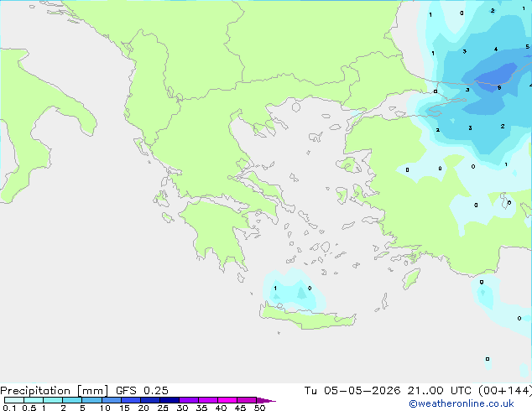The width and height of the screenshot is (532, 411).
Task: Click the '20' legend label
Action: (143, 408)
